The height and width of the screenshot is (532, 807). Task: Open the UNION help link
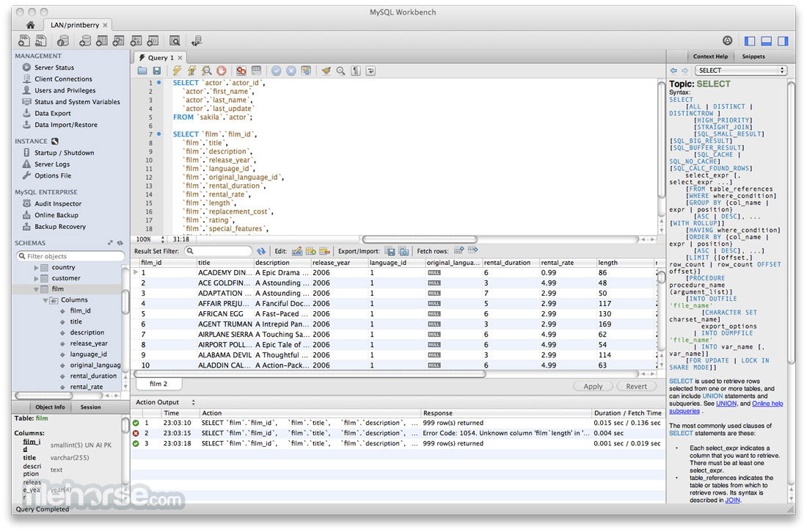pos(726,404)
